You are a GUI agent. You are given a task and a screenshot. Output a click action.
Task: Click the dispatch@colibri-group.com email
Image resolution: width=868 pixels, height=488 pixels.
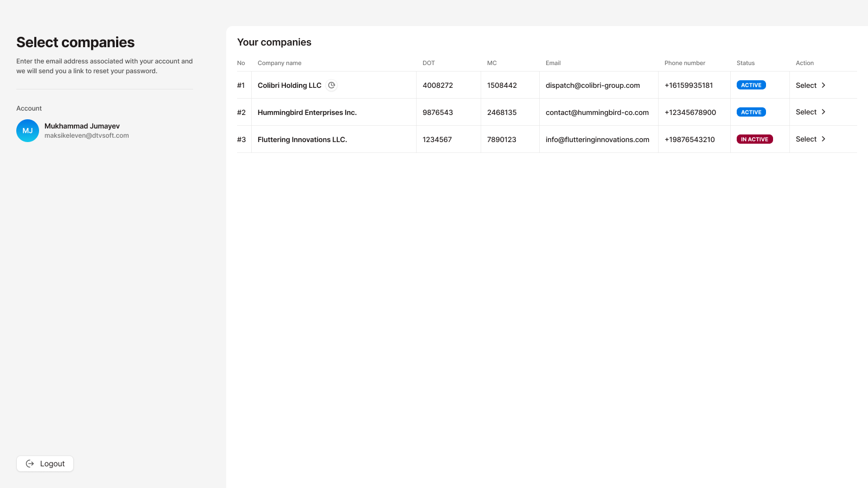tap(592, 85)
